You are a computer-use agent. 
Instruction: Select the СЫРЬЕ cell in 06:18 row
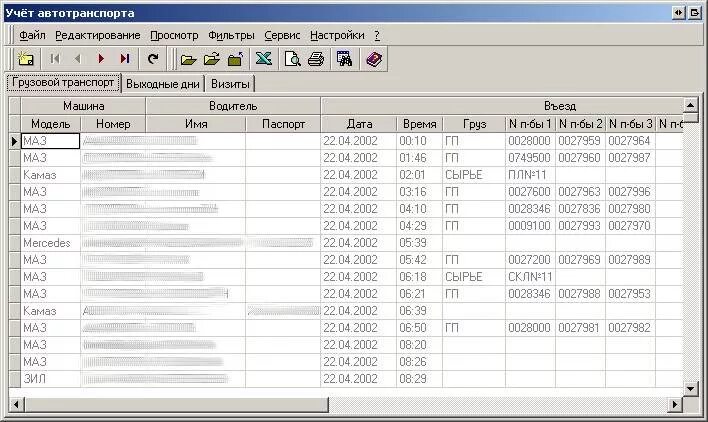474,277
